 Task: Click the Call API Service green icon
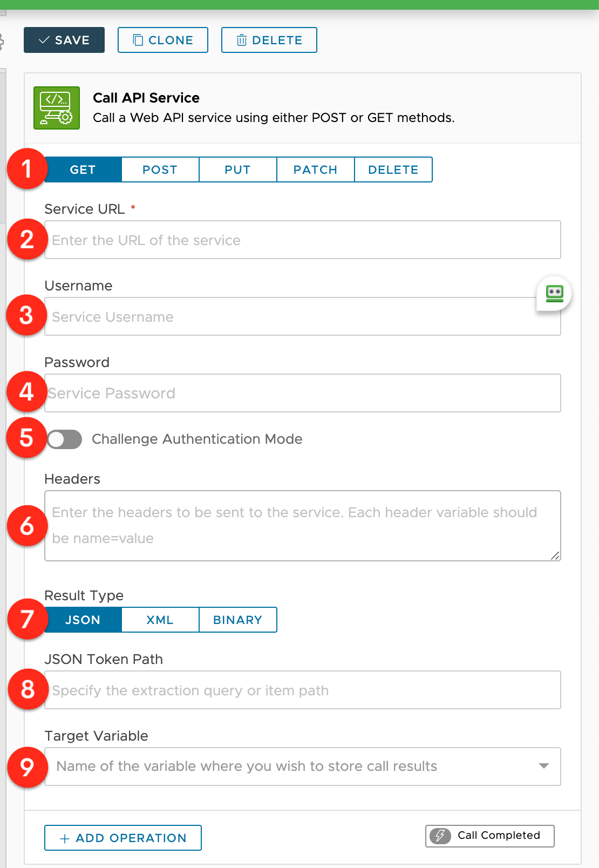click(57, 108)
